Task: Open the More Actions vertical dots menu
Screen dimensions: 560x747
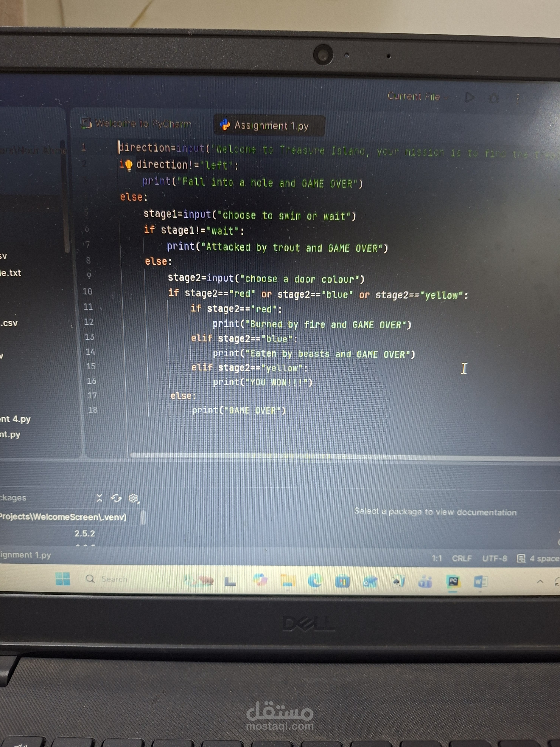Action: (x=517, y=99)
